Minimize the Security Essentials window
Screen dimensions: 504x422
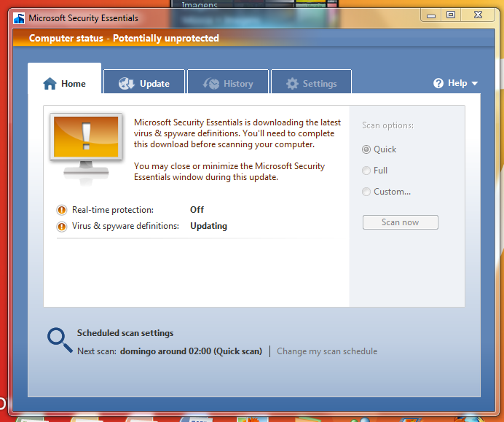click(x=431, y=15)
